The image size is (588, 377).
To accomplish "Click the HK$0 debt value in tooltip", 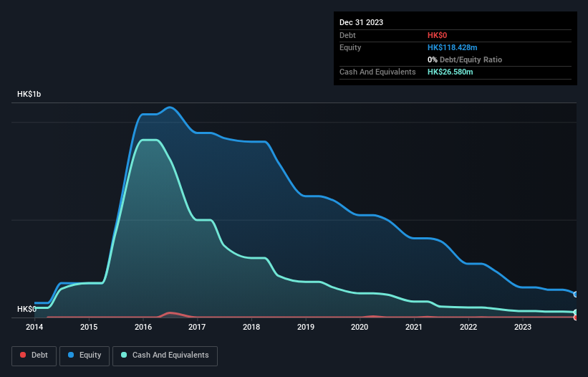I will click(x=438, y=35).
